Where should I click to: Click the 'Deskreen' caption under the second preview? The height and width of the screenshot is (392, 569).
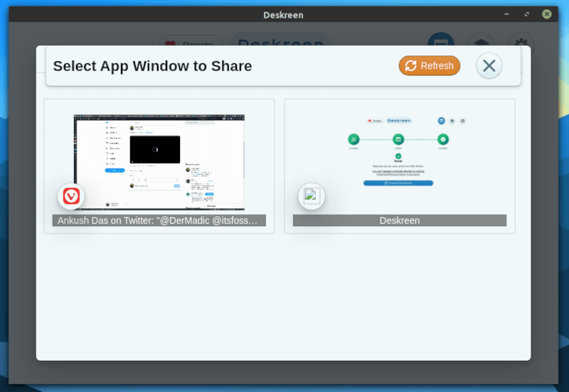[x=399, y=221]
